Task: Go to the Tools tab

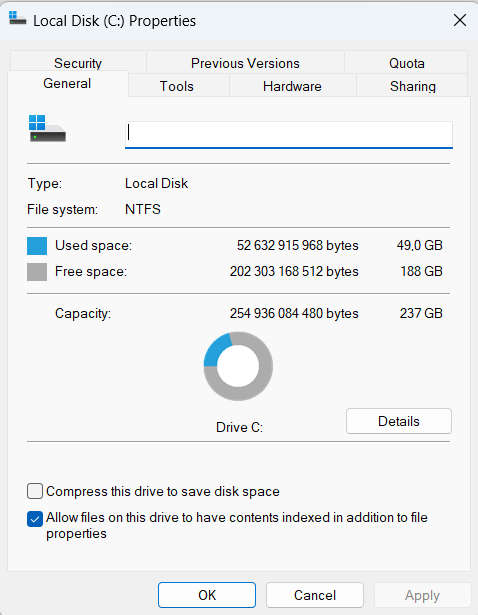Action: (x=176, y=86)
